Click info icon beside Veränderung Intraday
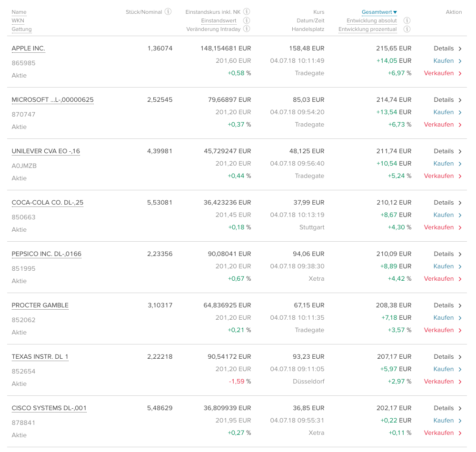The height and width of the screenshot is (452, 476). [x=247, y=29]
